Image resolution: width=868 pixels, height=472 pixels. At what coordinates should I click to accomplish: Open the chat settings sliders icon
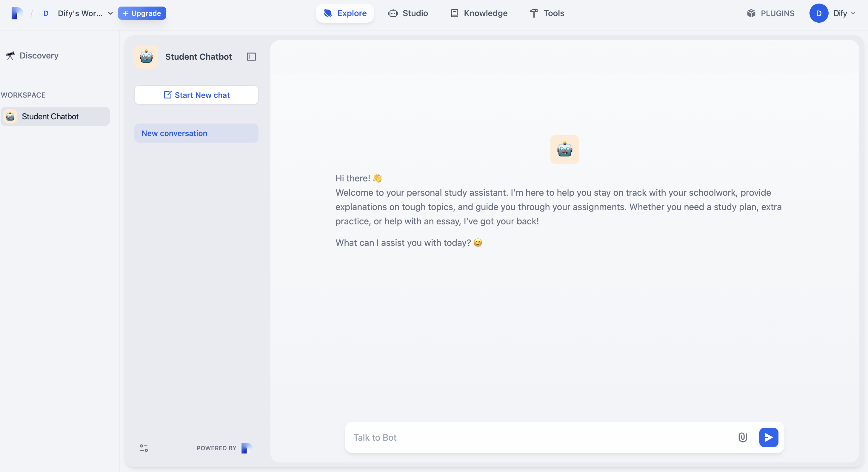[x=144, y=448]
